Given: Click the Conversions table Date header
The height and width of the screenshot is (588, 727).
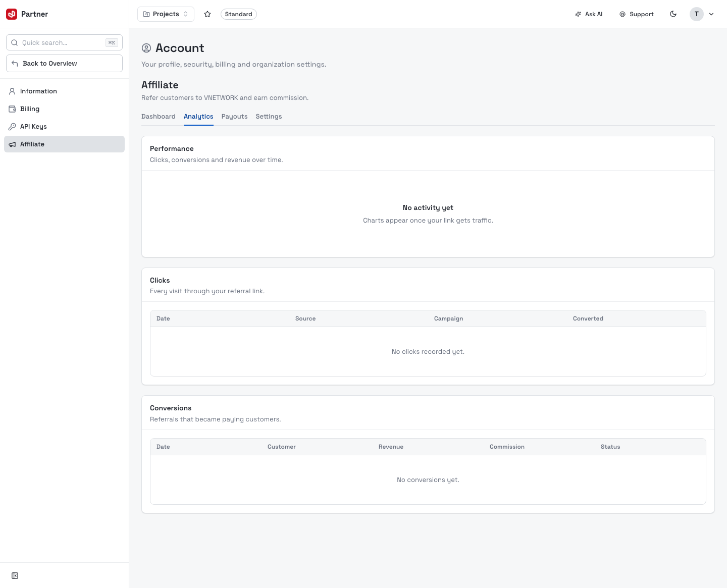Looking at the screenshot, I should point(163,447).
